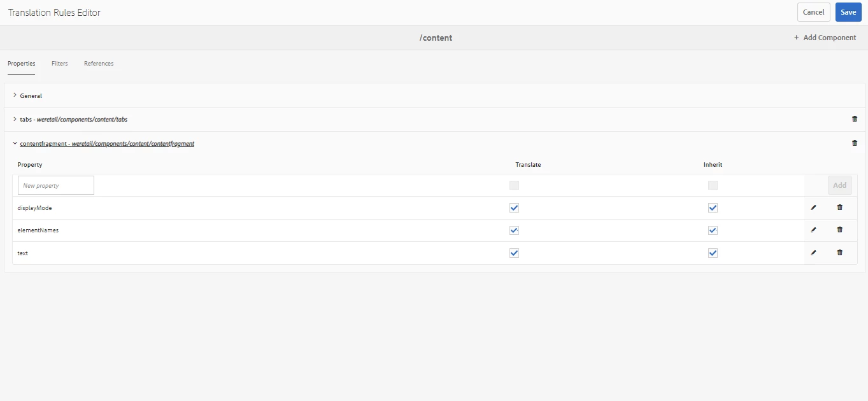Viewport: 868px width, 401px height.
Task: Edit the displayMode property
Action: 813,208
